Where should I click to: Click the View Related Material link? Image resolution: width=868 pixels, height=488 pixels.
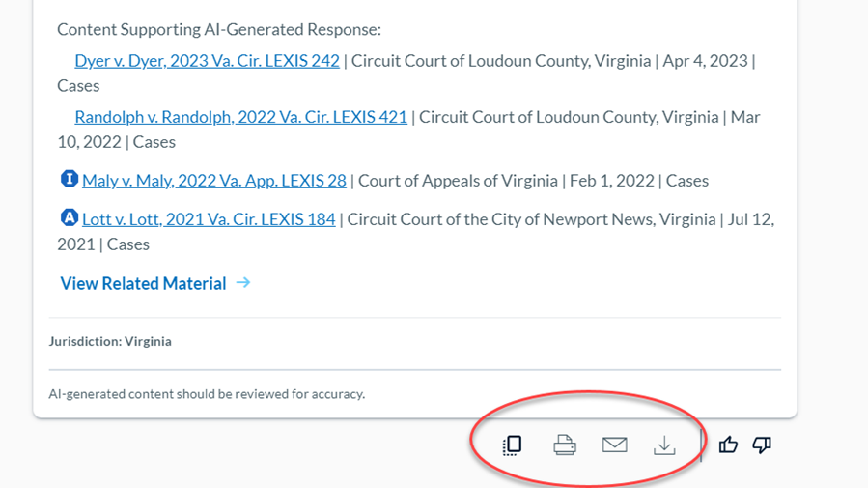tap(143, 283)
